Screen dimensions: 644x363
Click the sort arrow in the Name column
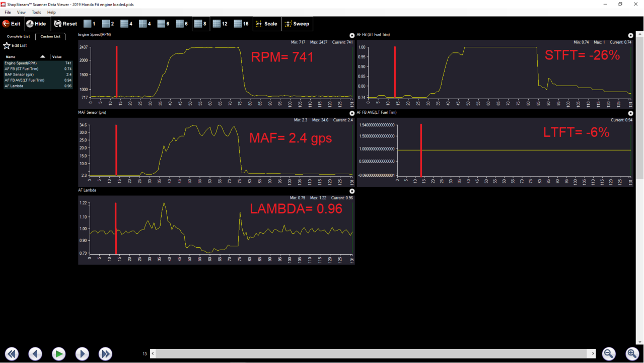(x=43, y=57)
